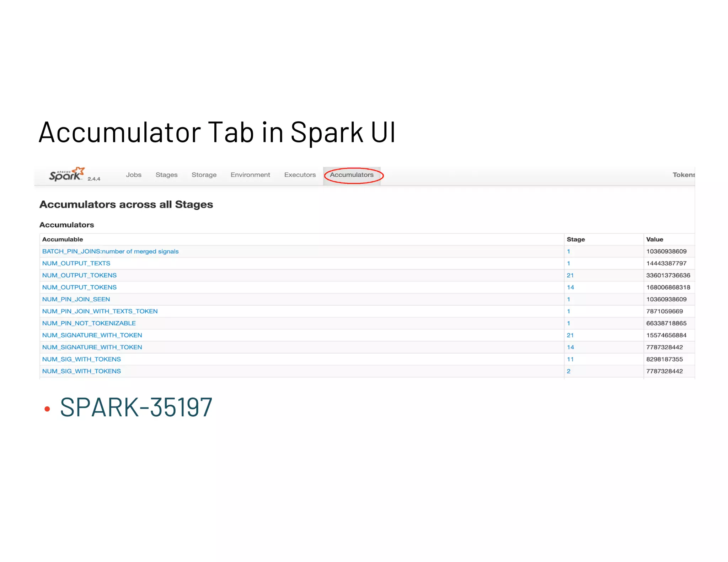Go to the Executors tab
Screen dimensions: 728x562
[300, 175]
